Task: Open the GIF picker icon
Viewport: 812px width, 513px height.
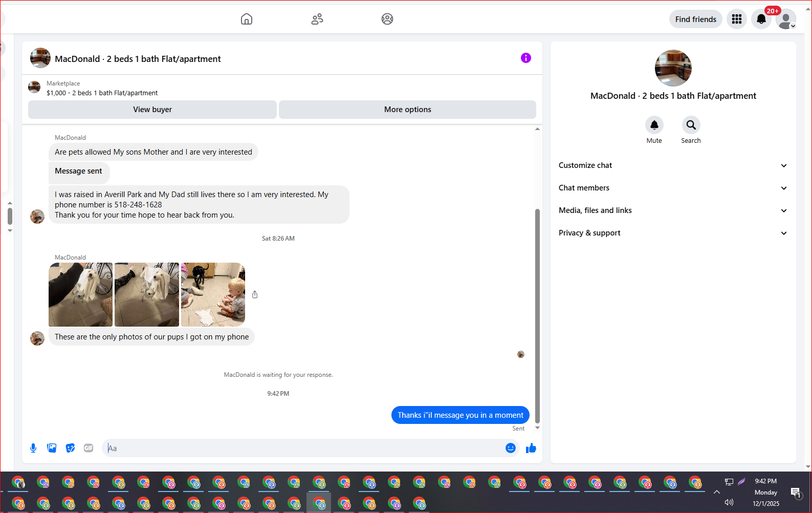Action: tap(89, 448)
